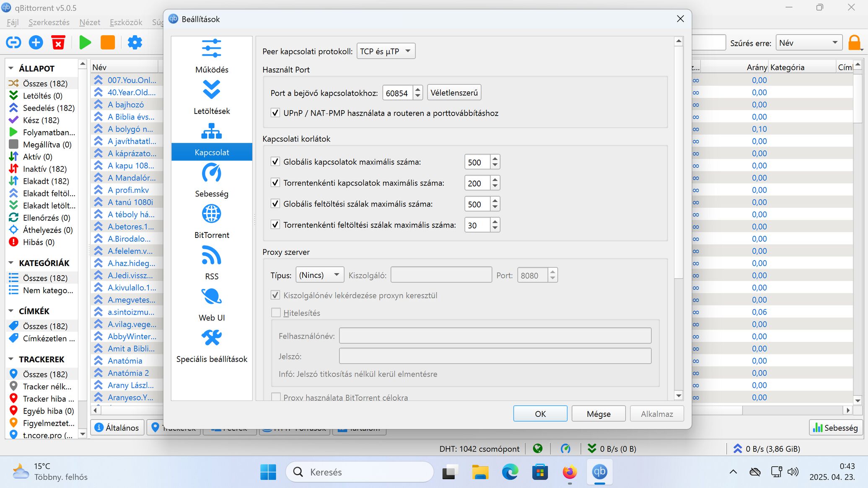Open the Sebesség settings section
This screenshot has height=488, width=868.
pos(212,181)
